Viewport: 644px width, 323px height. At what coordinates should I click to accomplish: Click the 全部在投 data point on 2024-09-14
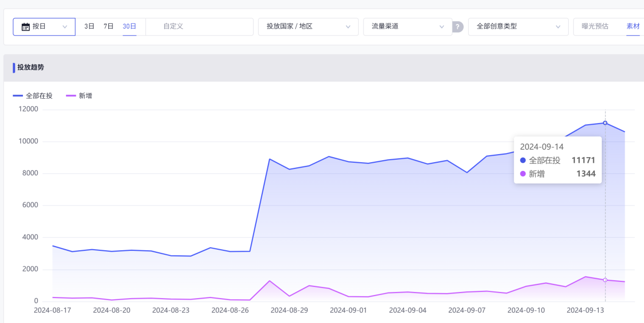[605, 123]
